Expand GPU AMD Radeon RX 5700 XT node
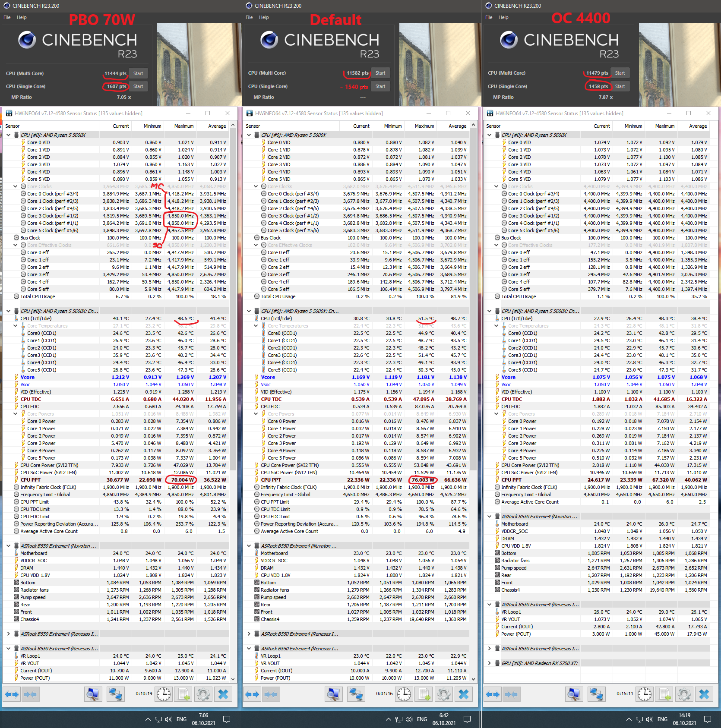Image resolution: width=721 pixels, height=728 pixels. tap(490, 663)
